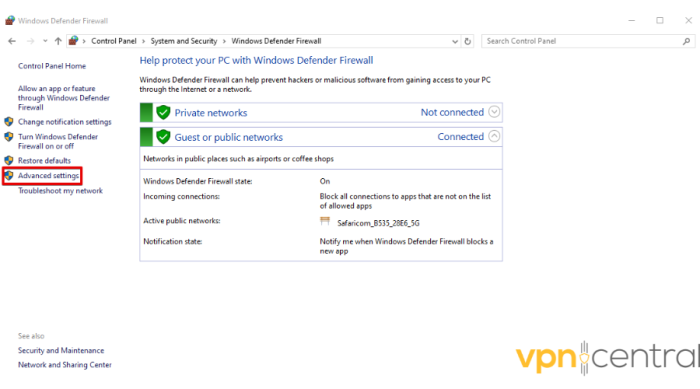Open Turn Windows Defender Firewall on or off
This screenshot has width=700, height=389.
click(58, 141)
